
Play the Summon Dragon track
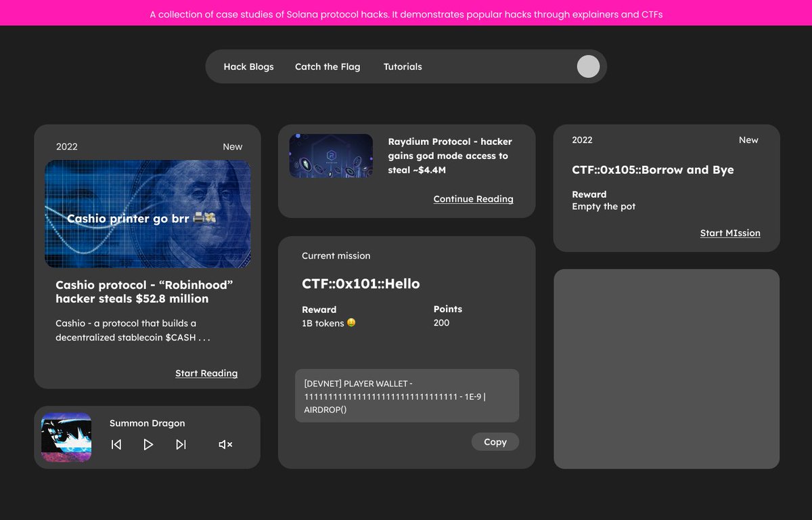point(148,444)
